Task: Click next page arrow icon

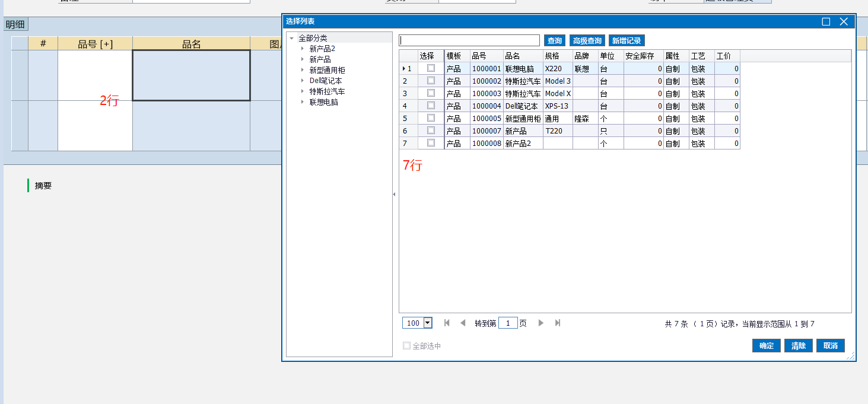Action: (x=540, y=323)
